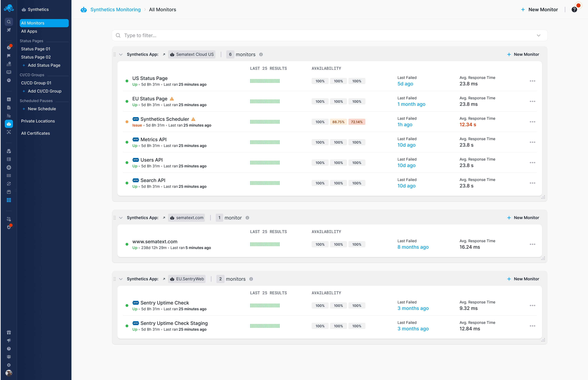Open Status Page 02 from the sidebar
The width and height of the screenshot is (588, 380).
pos(36,57)
